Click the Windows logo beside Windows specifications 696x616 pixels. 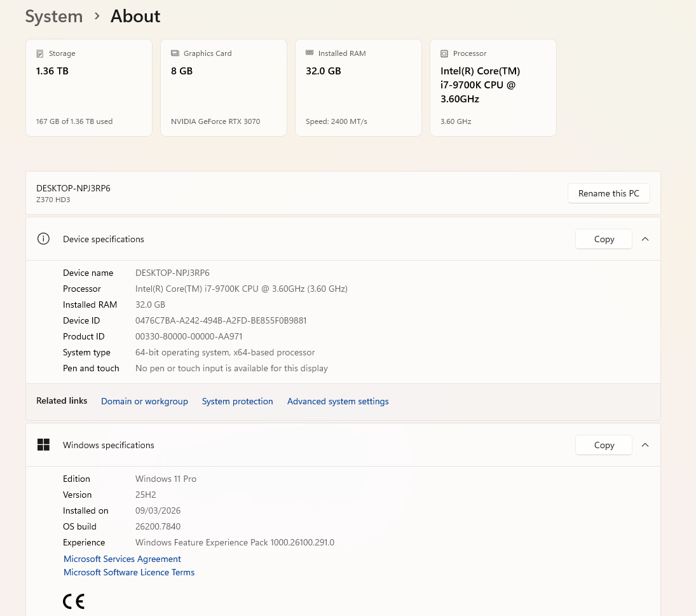43,445
